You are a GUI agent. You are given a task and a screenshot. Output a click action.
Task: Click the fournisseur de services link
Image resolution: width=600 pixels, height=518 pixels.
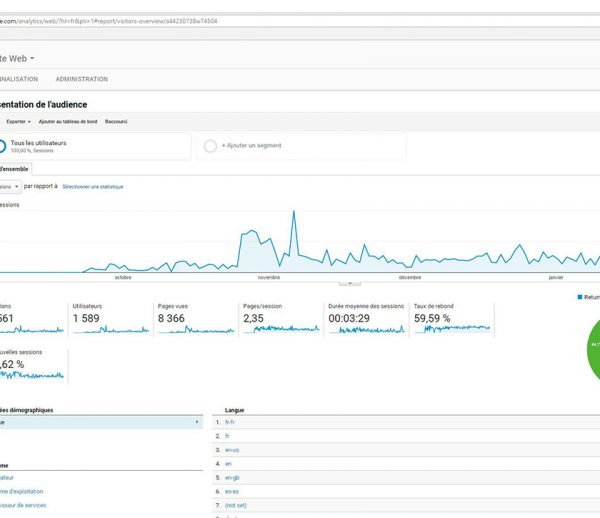tap(23, 505)
